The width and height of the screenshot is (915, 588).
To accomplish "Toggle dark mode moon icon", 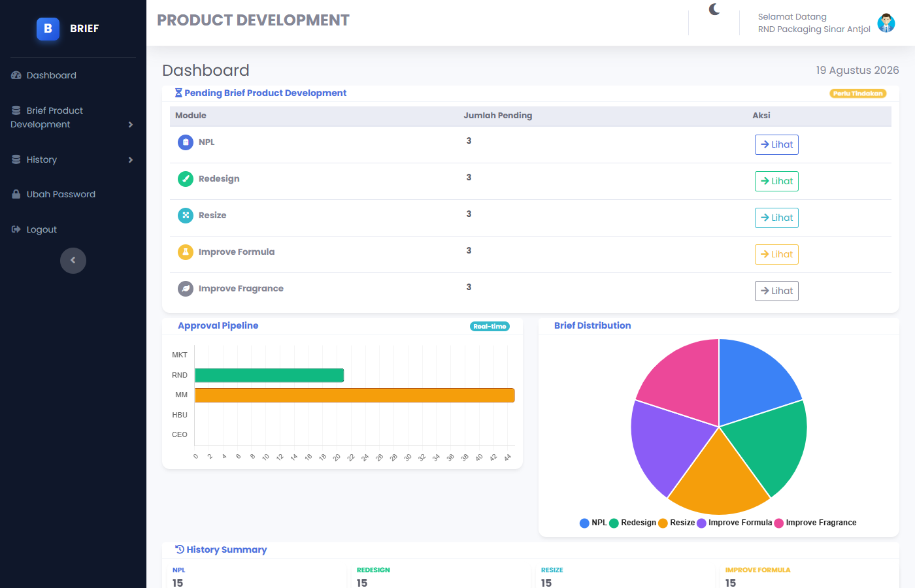I will pos(714,9).
